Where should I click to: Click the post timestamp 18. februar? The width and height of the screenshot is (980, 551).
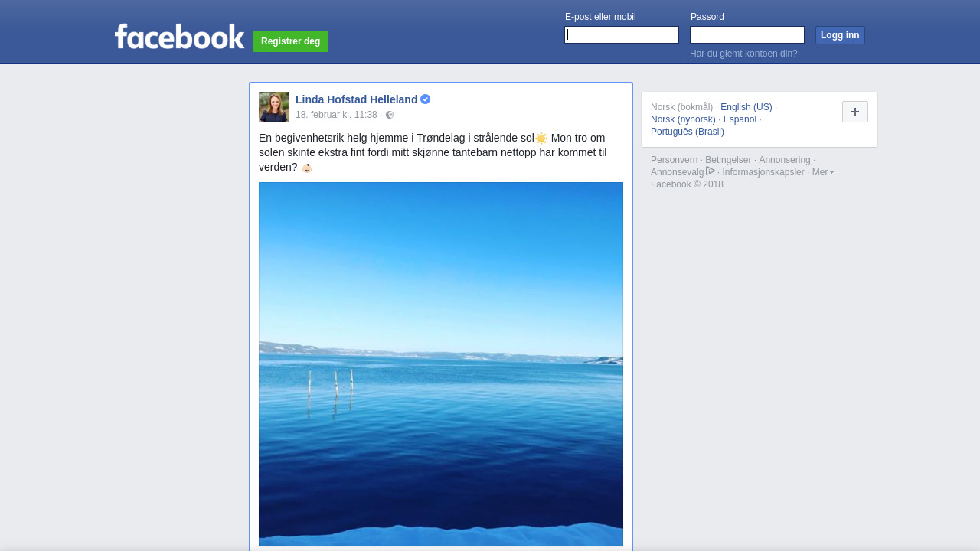click(336, 115)
